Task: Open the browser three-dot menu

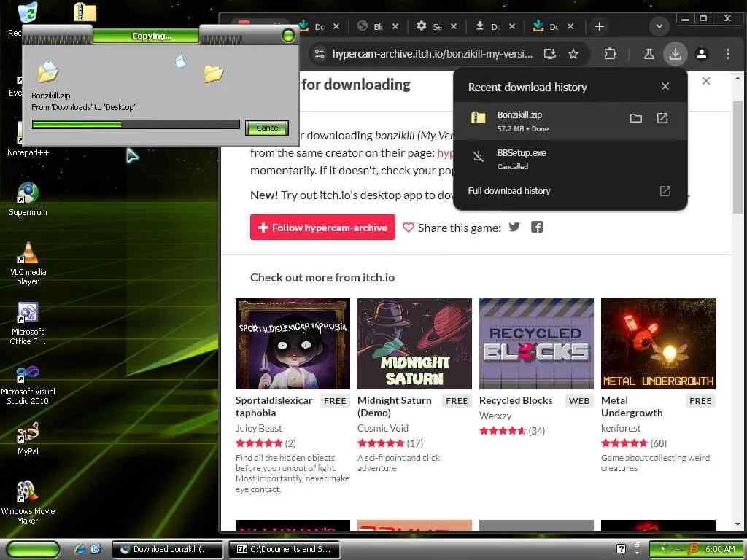Action: pyautogui.click(x=727, y=54)
